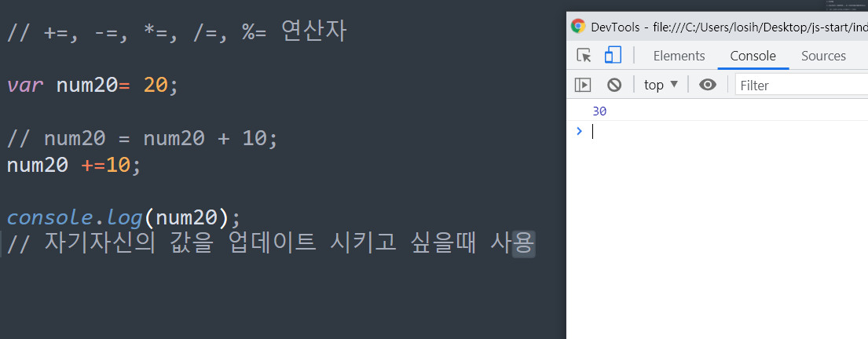The image size is (868, 339).
Task: Click the num20 +=10 code line
Action: pos(74,165)
